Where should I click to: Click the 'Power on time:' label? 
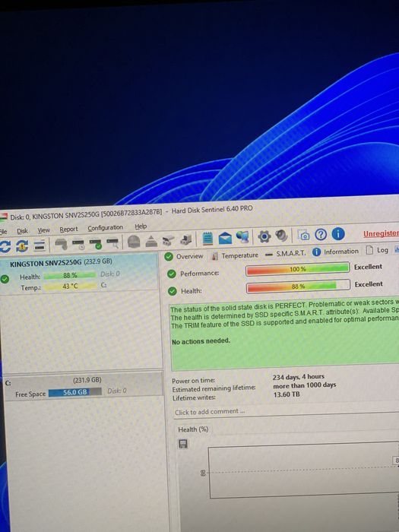coord(193,381)
